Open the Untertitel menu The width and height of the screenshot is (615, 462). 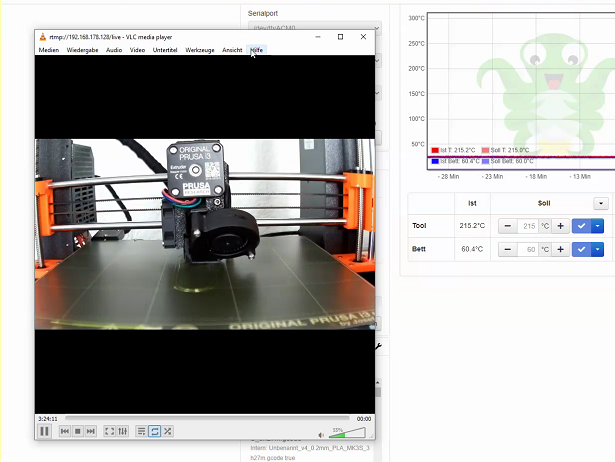[x=165, y=50]
